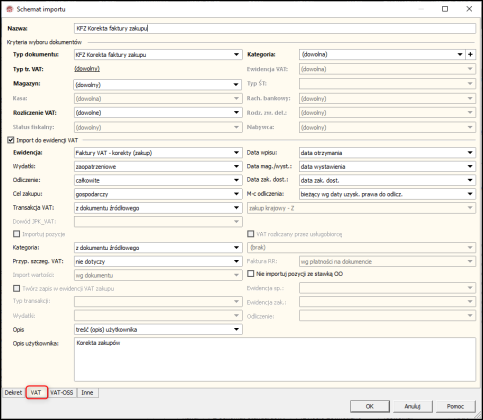Open help with Pomoc button
The width and height of the screenshot is (483, 420).
[455, 406]
